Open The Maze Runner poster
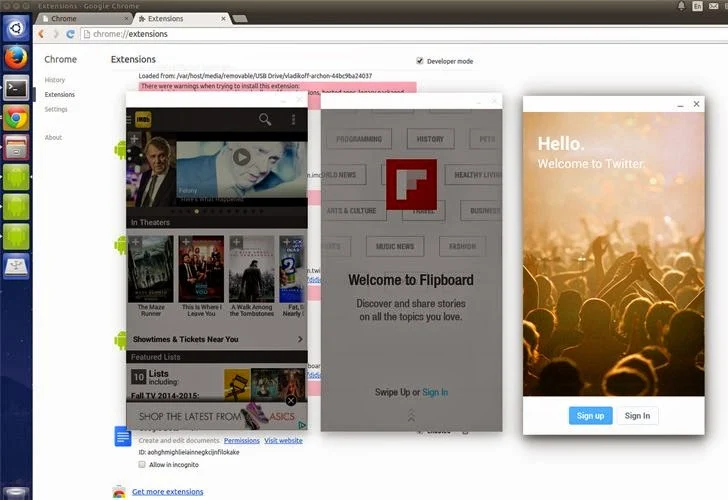Image resolution: width=728 pixels, height=500 pixels. (151, 269)
